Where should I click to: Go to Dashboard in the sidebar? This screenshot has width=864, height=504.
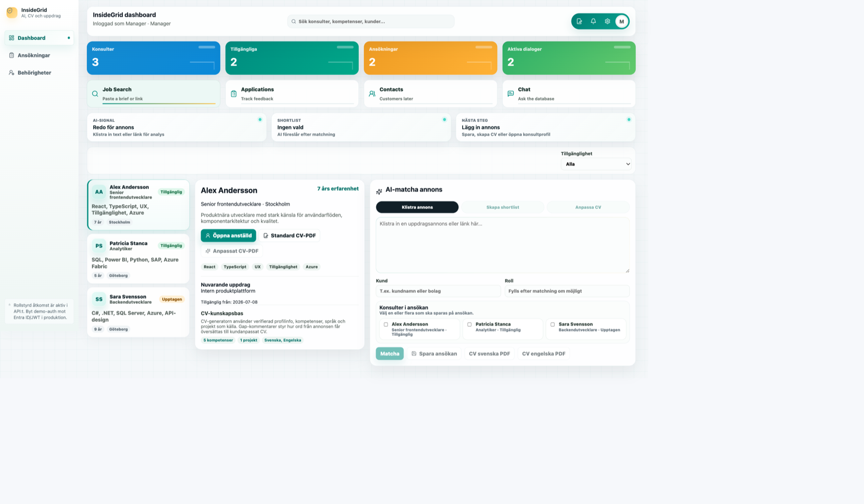coord(39,38)
